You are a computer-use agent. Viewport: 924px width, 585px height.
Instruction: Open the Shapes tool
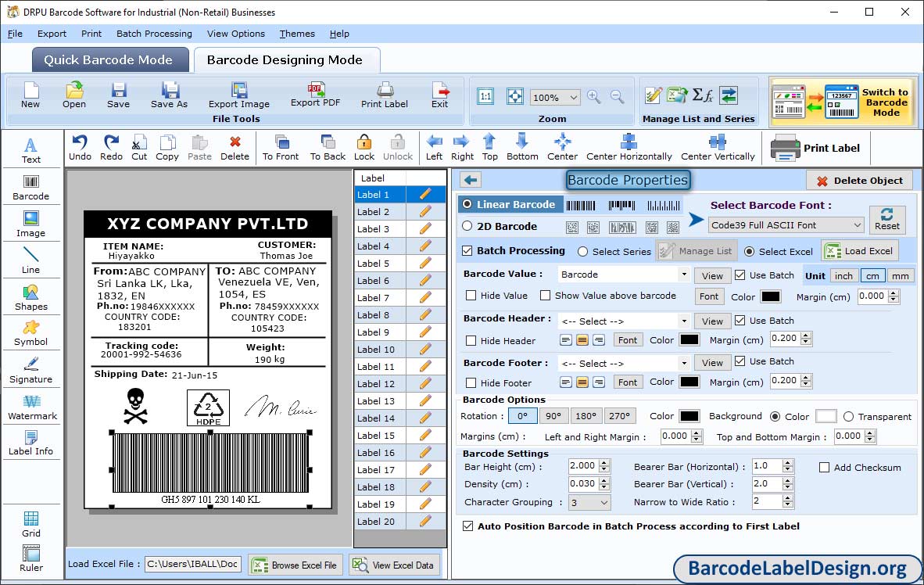[30, 298]
